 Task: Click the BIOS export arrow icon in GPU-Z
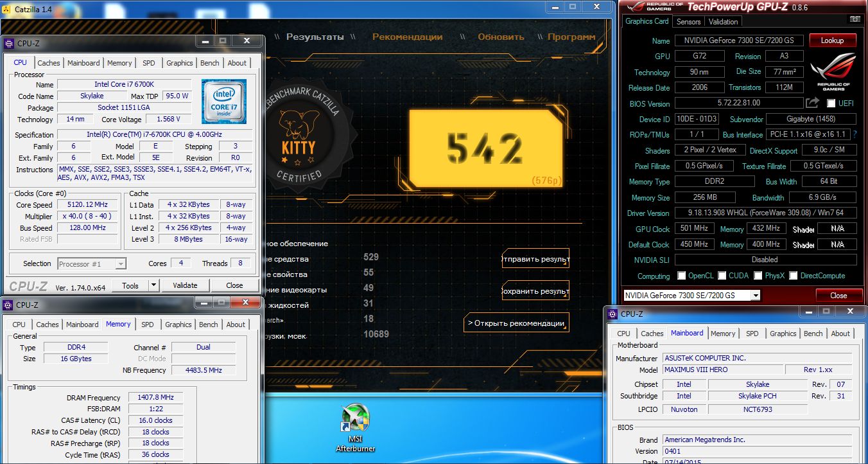pos(813,103)
